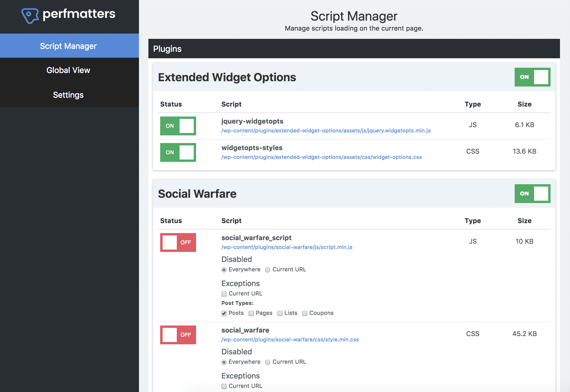The width and height of the screenshot is (570, 392).
Task: Check the Posts post type checkbox
Action: pyautogui.click(x=224, y=312)
